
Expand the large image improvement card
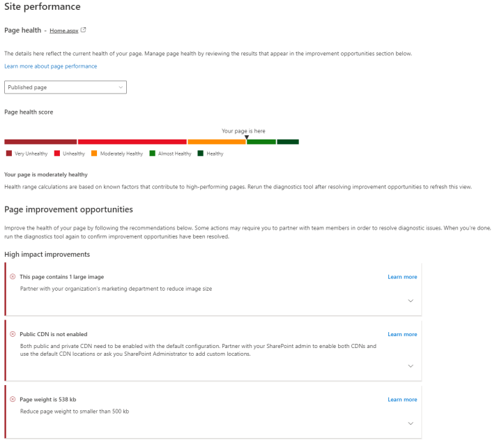(410, 301)
